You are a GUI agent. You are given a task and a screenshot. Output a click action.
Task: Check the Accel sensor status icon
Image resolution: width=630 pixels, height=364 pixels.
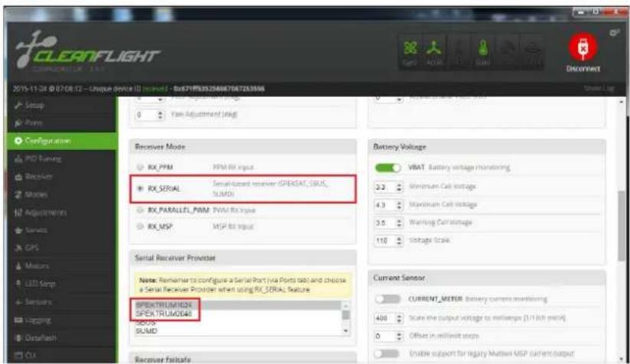[x=434, y=52]
